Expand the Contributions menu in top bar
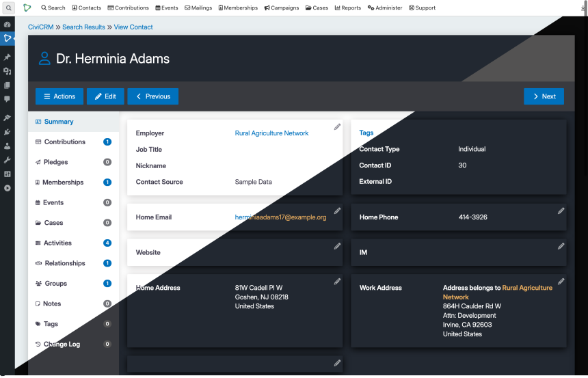The height and width of the screenshot is (378, 588). 128,8
